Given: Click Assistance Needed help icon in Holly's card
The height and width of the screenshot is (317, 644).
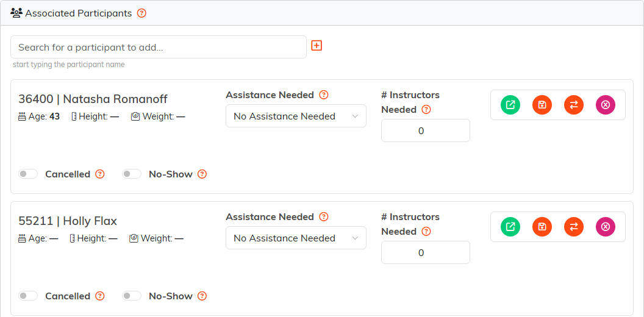Looking at the screenshot, I should [324, 216].
